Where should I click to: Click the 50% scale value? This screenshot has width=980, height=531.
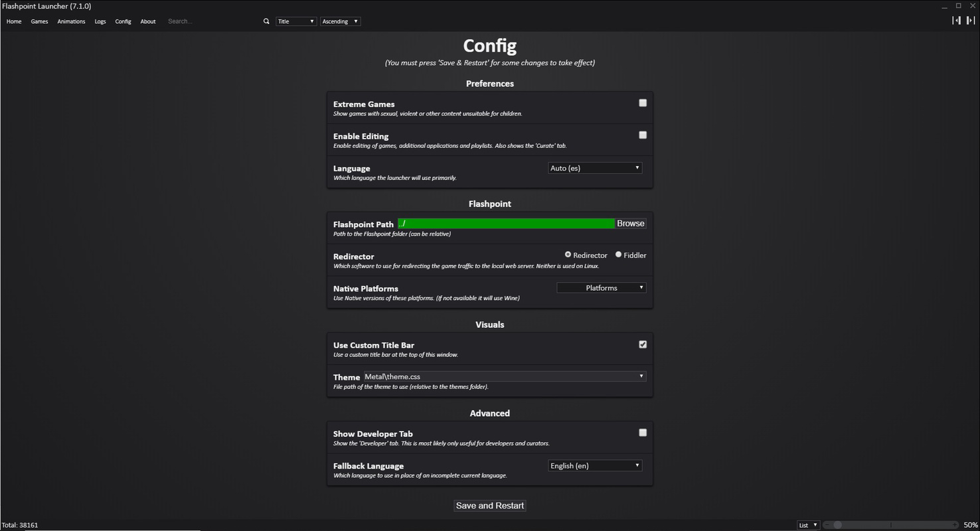click(x=970, y=525)
